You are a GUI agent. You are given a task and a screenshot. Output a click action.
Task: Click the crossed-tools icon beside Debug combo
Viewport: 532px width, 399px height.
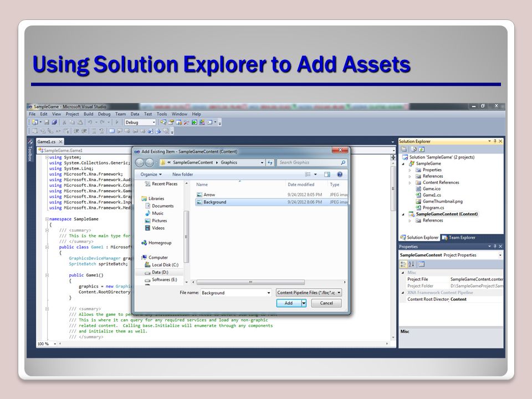(186, 122)
